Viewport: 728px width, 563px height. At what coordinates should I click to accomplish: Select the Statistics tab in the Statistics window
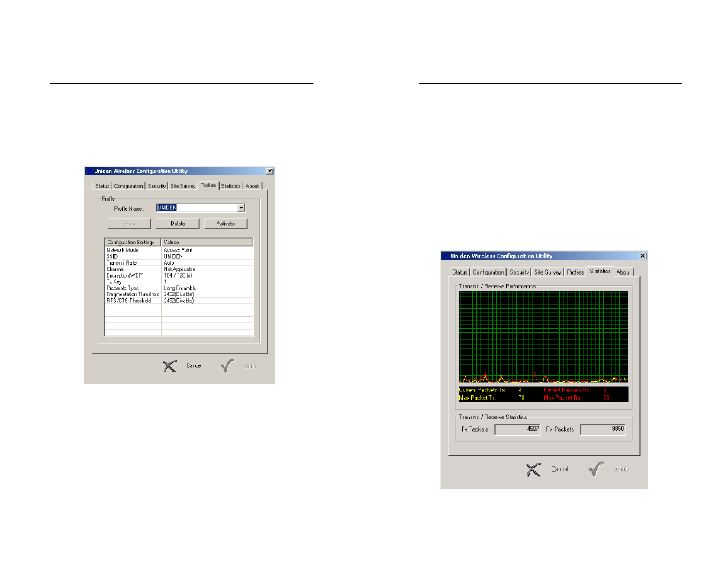(601, 272)
